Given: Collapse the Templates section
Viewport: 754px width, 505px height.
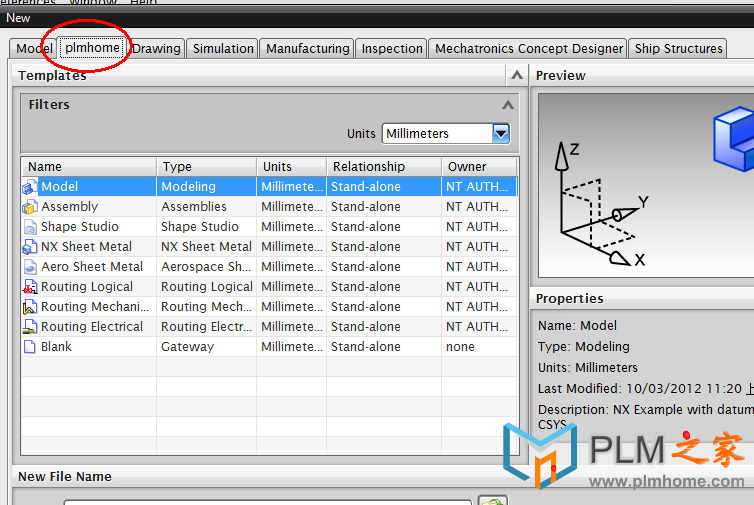Looking at the screenshot, I should pyautogui.click(x=517, y=75).
